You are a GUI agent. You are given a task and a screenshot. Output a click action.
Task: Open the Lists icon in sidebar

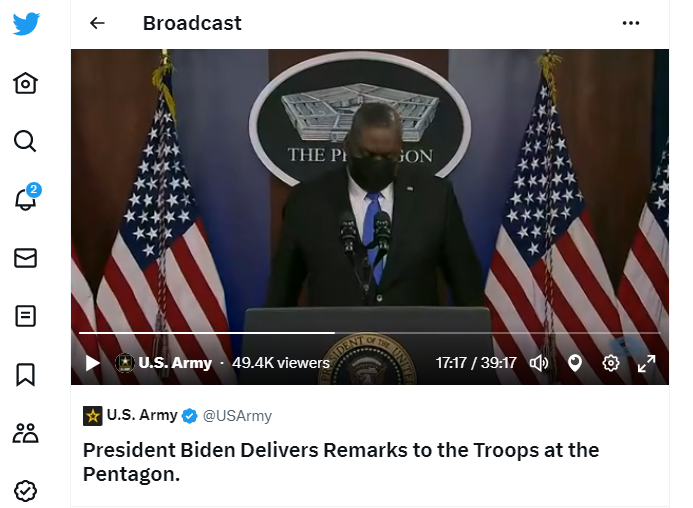[x=25, y=316]
